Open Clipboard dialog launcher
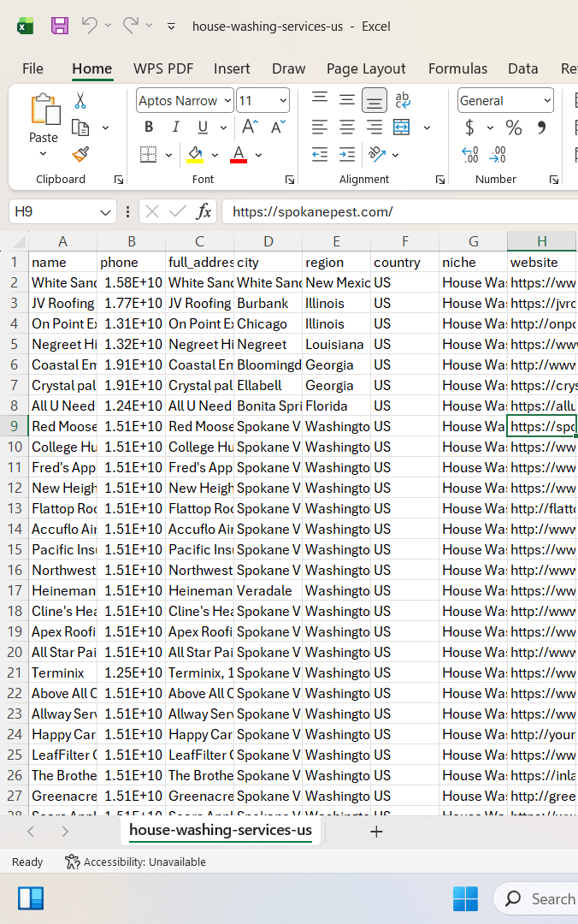This screenshot has width=578, height=924. (x=119, y=181)
